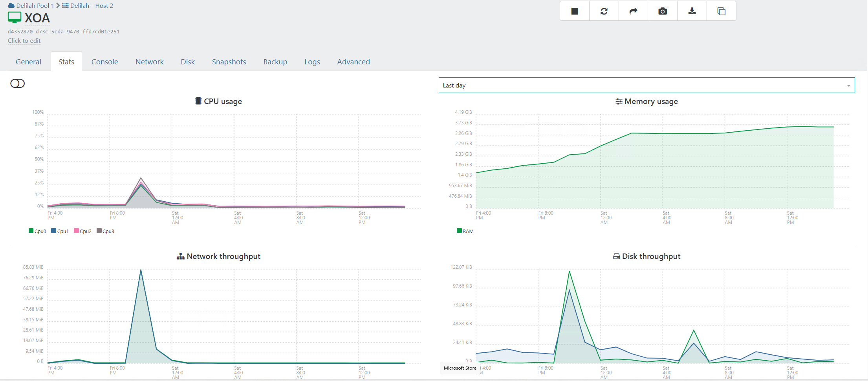Toggle the Cpu0 legend series

click(37, 231)
